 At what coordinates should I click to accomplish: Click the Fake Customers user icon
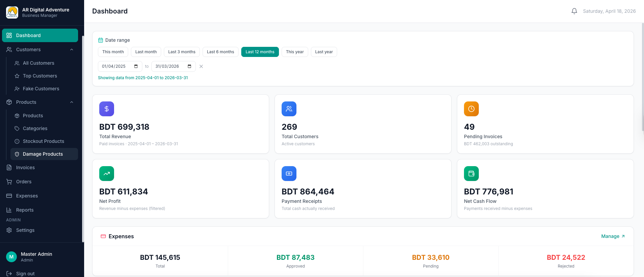[17, 89]
